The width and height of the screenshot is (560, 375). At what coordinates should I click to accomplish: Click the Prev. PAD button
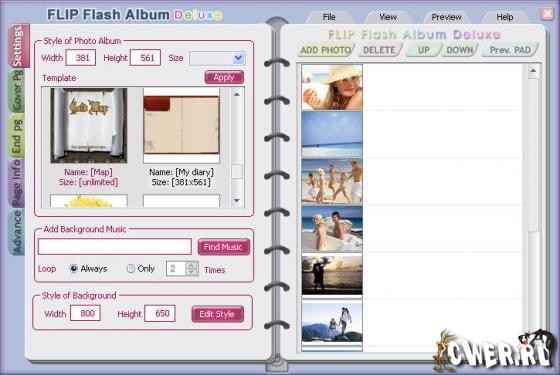[x=510, y=50]
